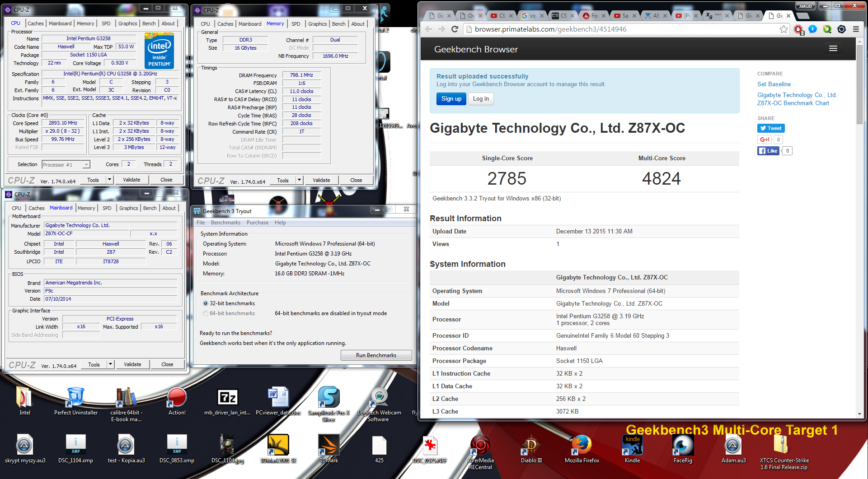This screenshot has height=479, width=868.
Task: Open DSC_1104.jpg thumbnail on desktop
Action: click(227, 449)
